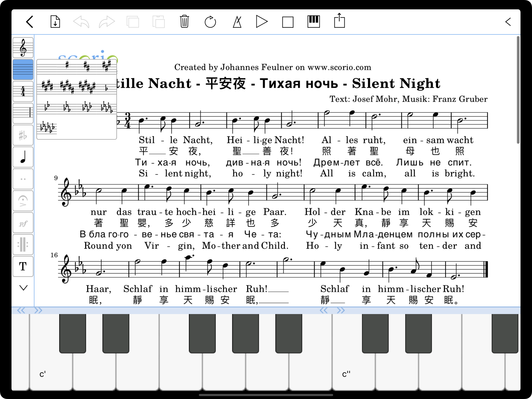Screen dimensions: 532x399
Task: Open the dynamics pf tool
Action: tap(23, 223)
